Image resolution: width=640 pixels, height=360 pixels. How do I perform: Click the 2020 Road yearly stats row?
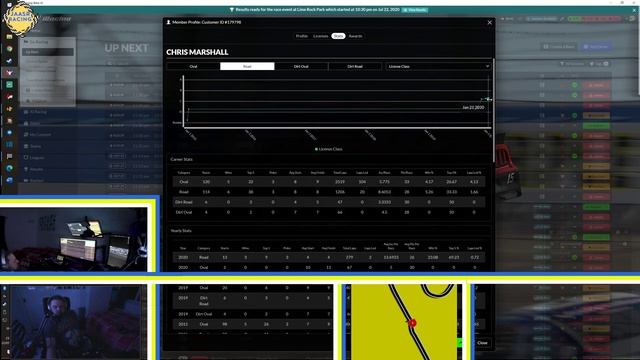pos(329,258)
